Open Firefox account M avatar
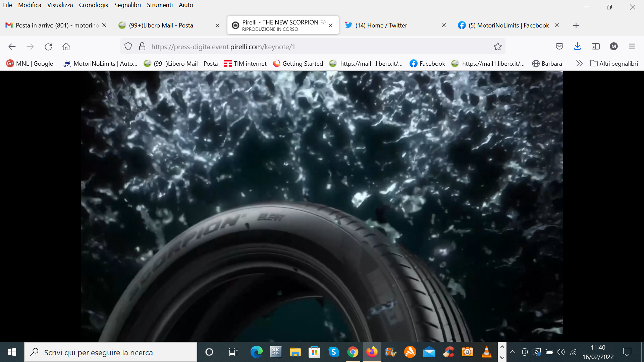The width and height of the screenshot is (644, 362). [614, 47]
